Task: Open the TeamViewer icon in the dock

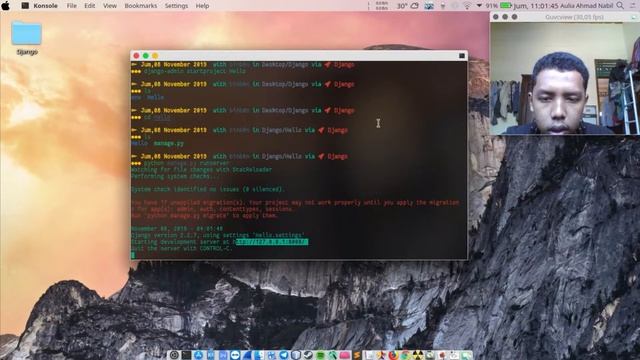Action: point(235,355)
